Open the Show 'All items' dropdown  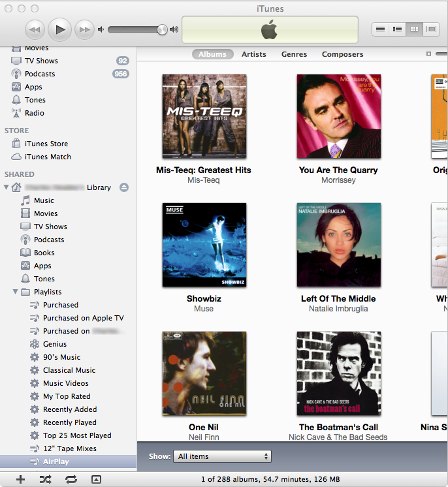tap(223, 456)
